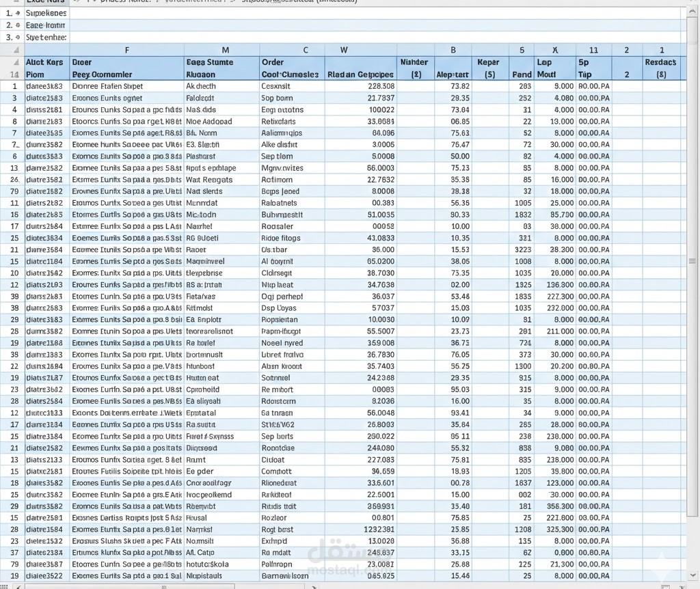Select the cell Ak dhecth
Image resolution: width=700 pixels, height=589 pixels.
[x=221, y=86]
